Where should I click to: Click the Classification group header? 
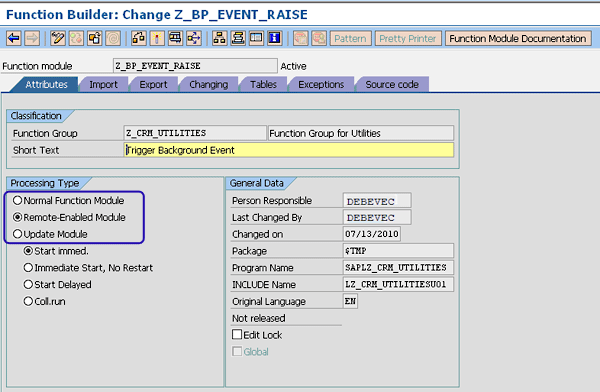pyautogui.click(x=36, y=116)
